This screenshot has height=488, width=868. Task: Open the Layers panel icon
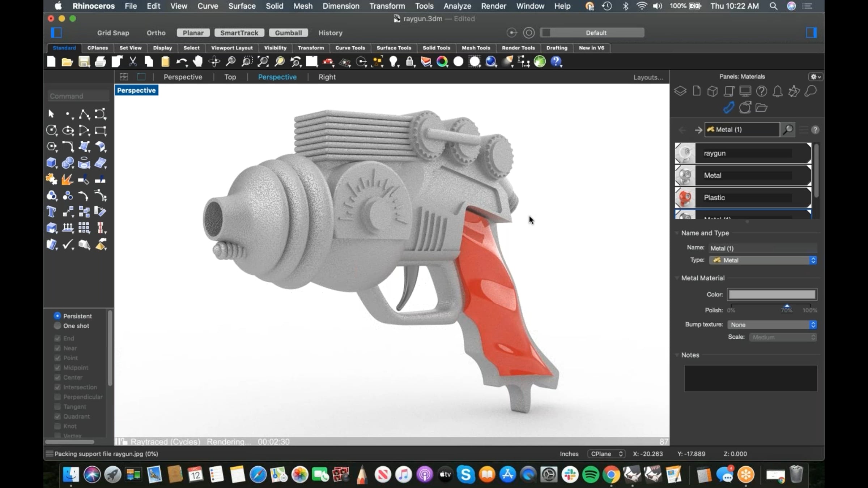(x=680, y=91)
